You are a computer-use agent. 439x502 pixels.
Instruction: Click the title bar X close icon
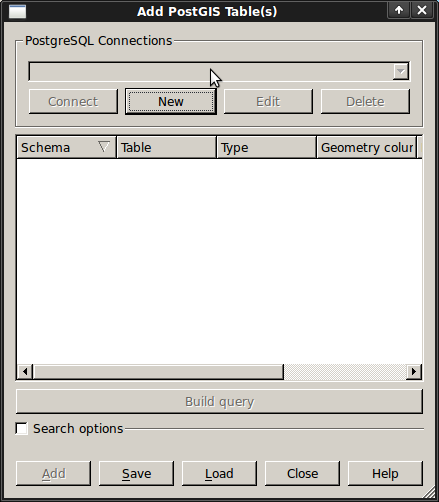coord(422,10)
